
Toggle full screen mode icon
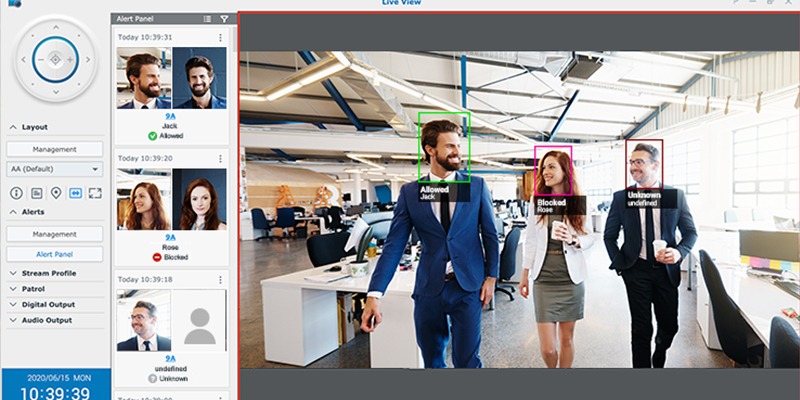pyautogui.click(x=95, y=193)
